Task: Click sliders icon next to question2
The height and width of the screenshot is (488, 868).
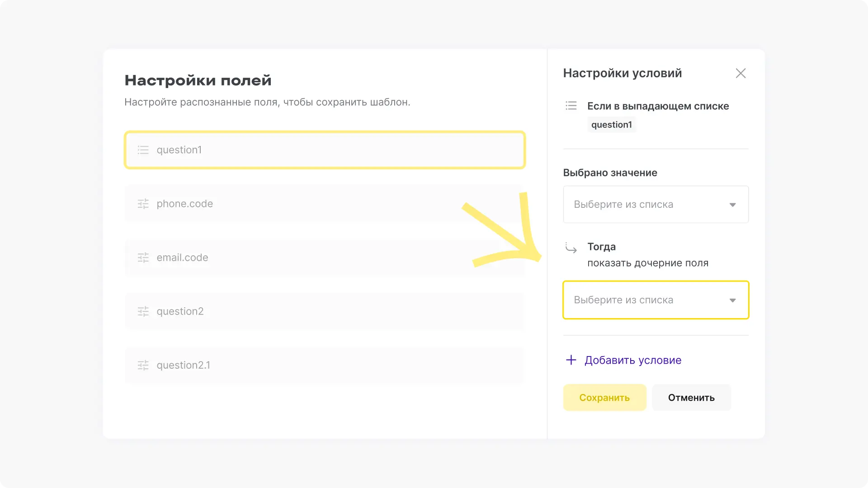Action: [143, 311]
